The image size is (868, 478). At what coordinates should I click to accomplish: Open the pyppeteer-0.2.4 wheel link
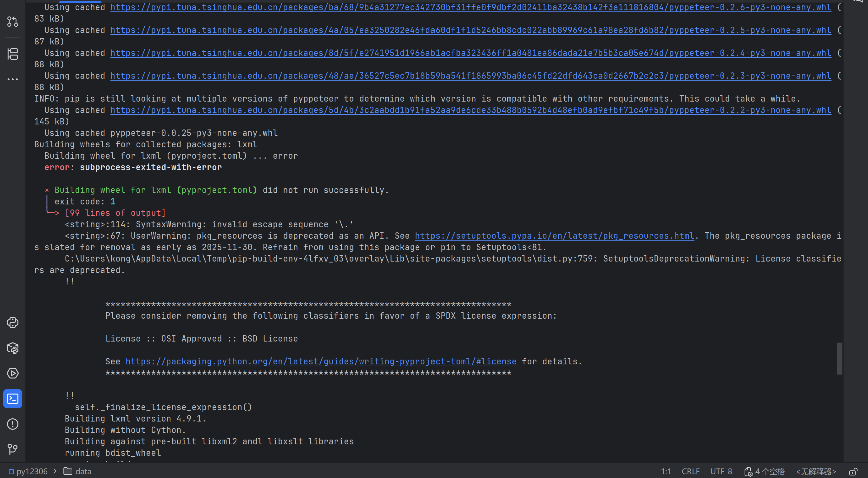(471, 53)
